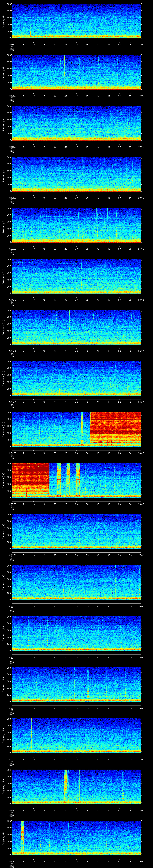Click the 26:00 end time label
Image resolution: width=153 pixels, height=868 pixels.
point(141,504)
